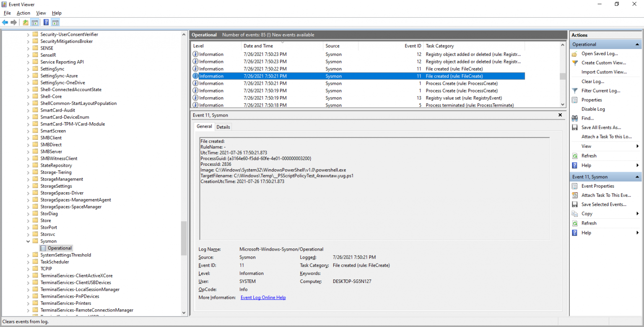Screen dimensions: 644x327
Task: Click the Event Log Online Help link
Action: coord(263,298)
